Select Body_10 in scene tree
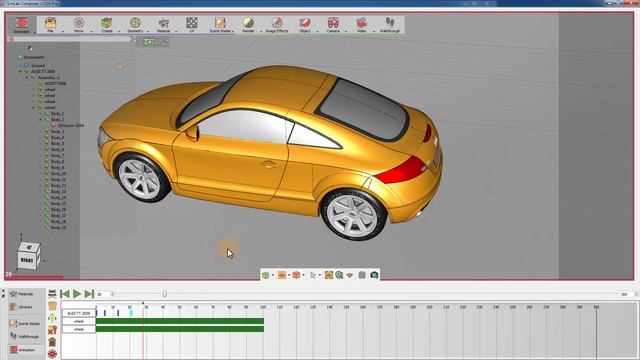Image resolution: width=640 pixels, height=360 pixels. 58,173
